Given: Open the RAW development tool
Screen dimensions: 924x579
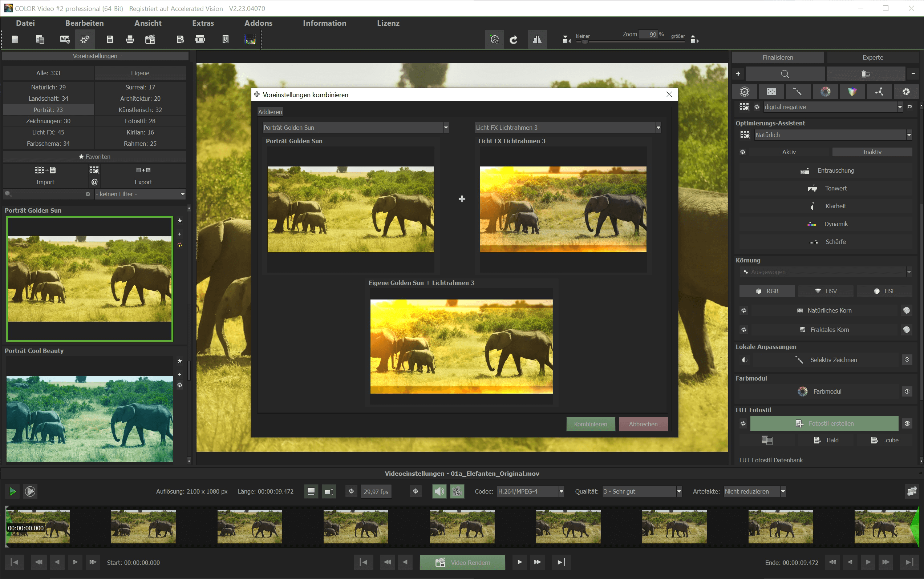Looking at the screenshot, I should coord(65,39).
